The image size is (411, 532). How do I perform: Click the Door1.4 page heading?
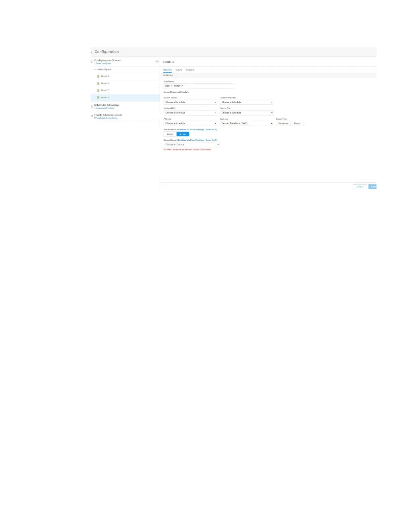[x=169, y=62]
